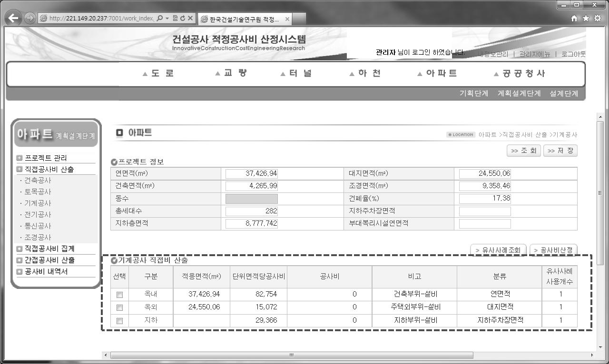This screenshot has height=364, width=609.
Task: Click the 조회 button
Action: tap(524, 151)
